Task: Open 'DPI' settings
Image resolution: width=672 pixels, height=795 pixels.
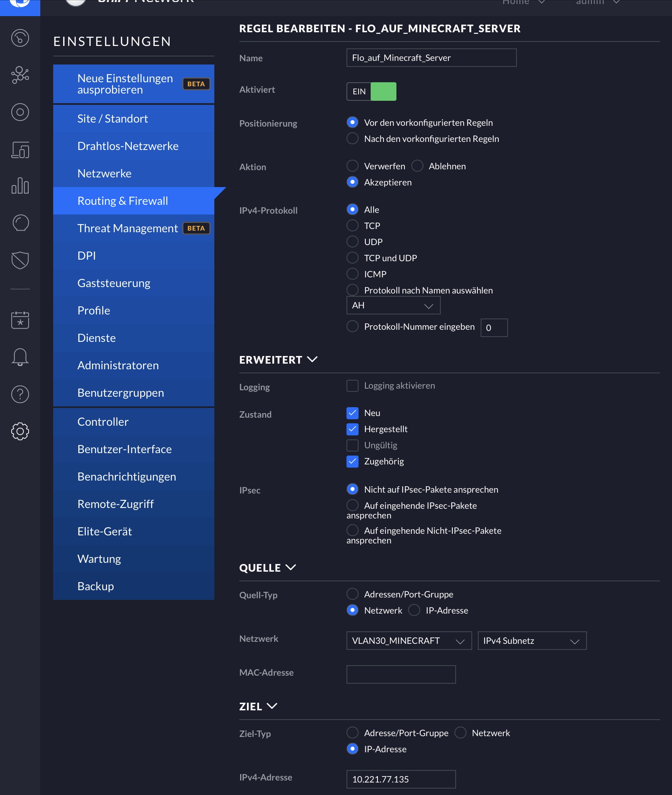Action: click(134, 256)
